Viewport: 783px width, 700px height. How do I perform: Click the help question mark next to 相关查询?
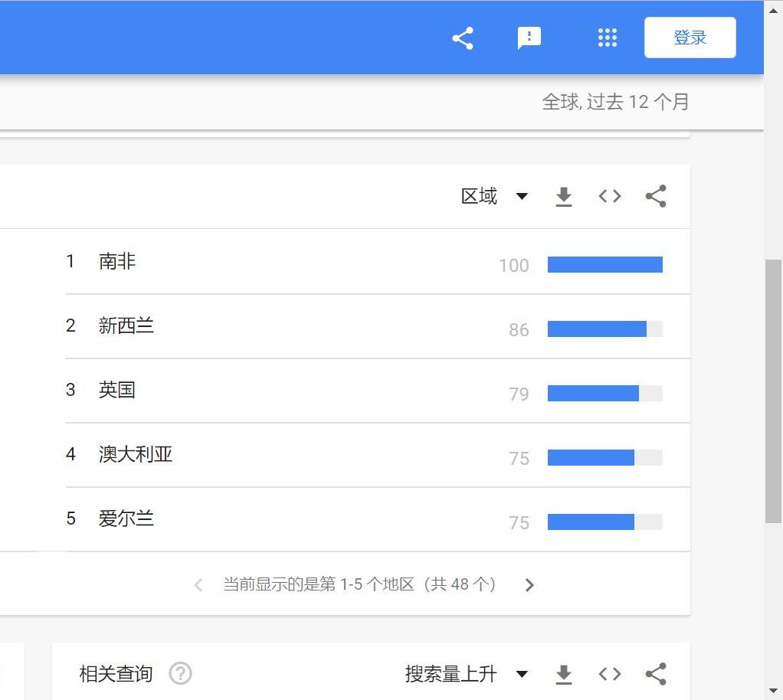[x=181, y=674]
